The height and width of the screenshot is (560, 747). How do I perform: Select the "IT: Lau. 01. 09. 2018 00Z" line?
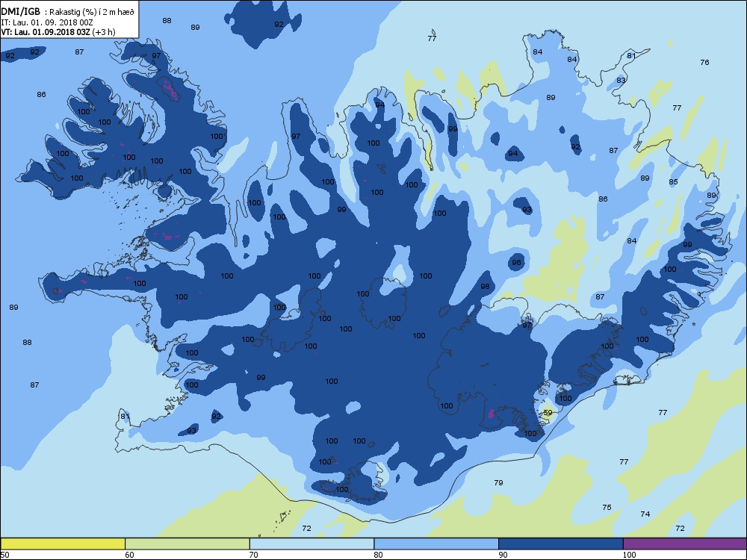click(46, 22)
